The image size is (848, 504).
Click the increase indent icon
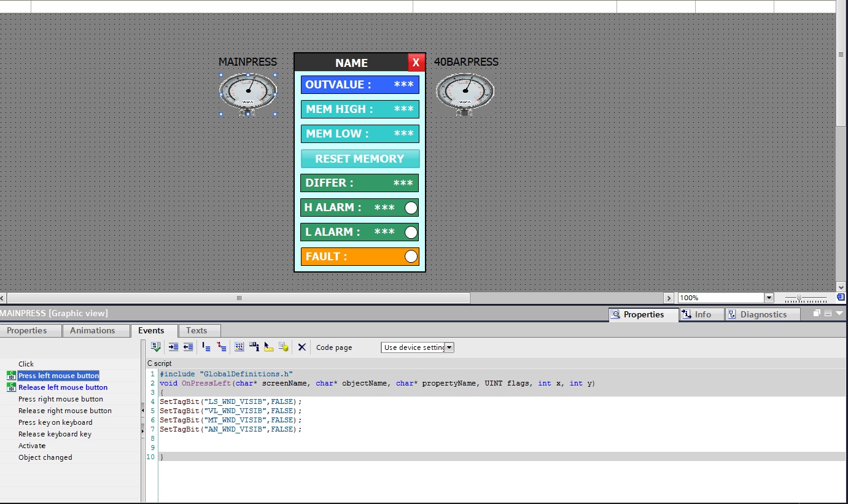point(173,347)
